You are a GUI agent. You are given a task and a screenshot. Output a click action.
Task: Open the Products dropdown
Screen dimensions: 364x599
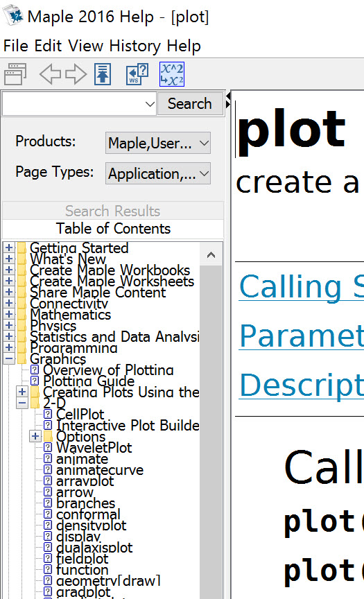click(158, 144)
